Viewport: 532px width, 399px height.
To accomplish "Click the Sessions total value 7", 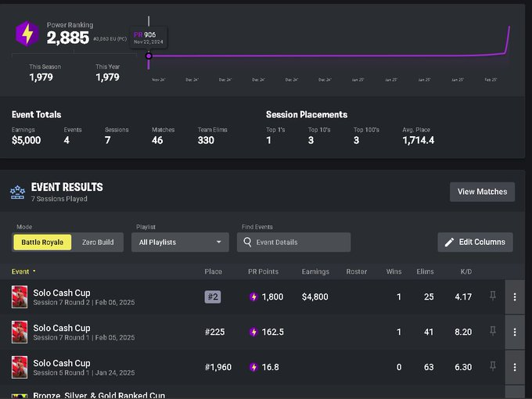I will pyautogui.click(x=107, y=140).
